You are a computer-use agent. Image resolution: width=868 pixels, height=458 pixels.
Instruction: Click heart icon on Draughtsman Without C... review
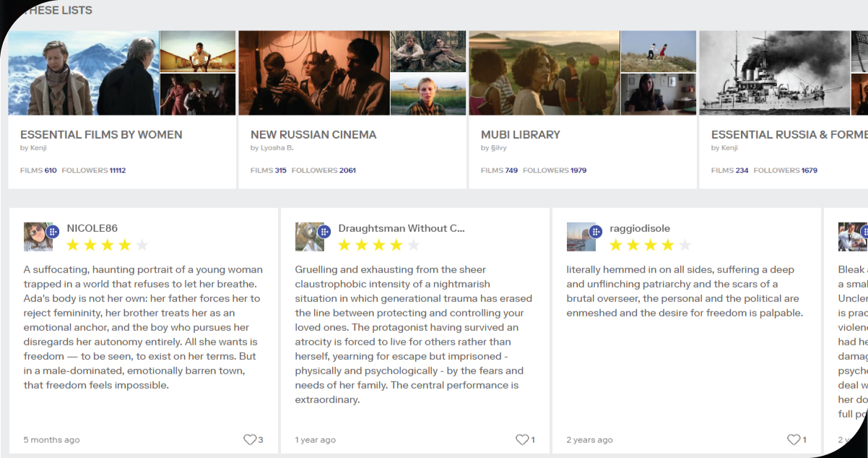coord(521,439)
